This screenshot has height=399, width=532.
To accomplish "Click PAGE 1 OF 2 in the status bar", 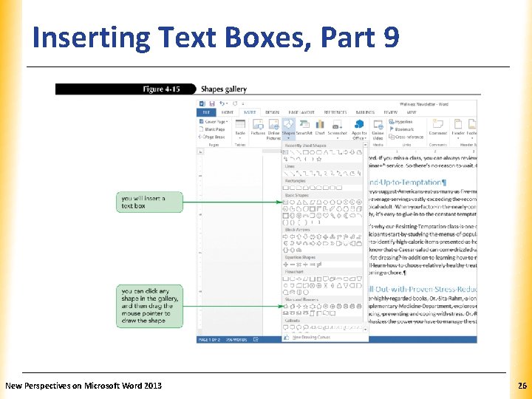I will (x=209, y=339).
